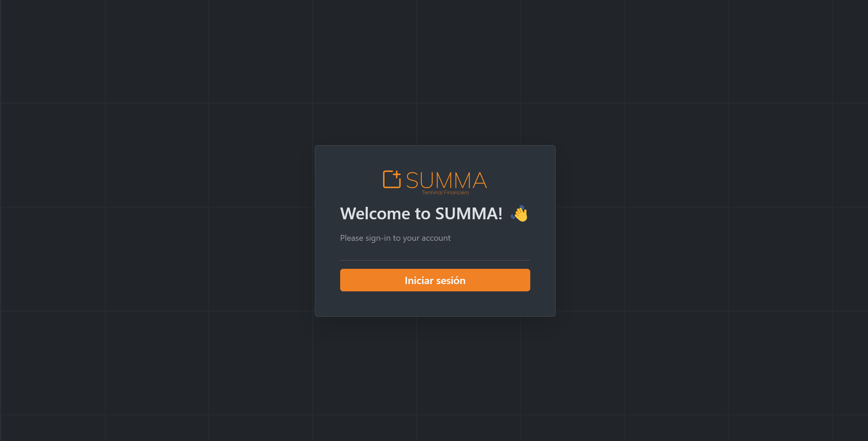Click the word Terminal in the logo tagline

[x=432, y=192]
